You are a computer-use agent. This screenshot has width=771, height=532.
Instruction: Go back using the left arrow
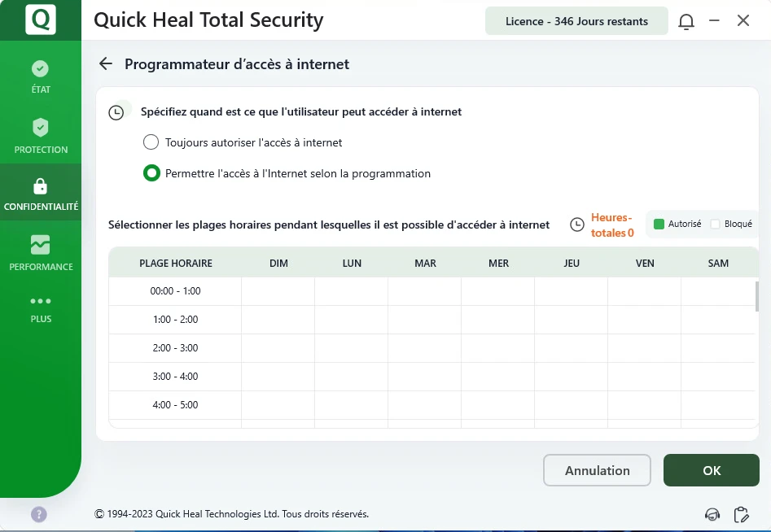(105, 64)
